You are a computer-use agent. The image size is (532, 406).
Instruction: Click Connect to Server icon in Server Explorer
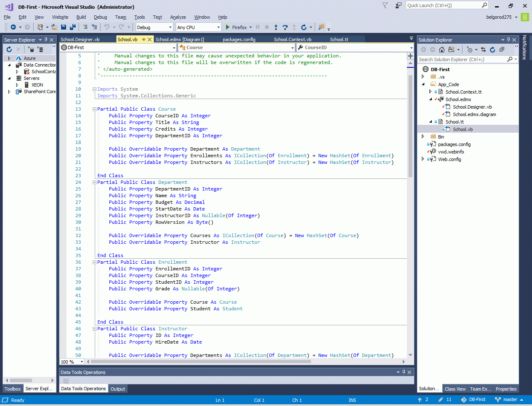coord(40,49)
